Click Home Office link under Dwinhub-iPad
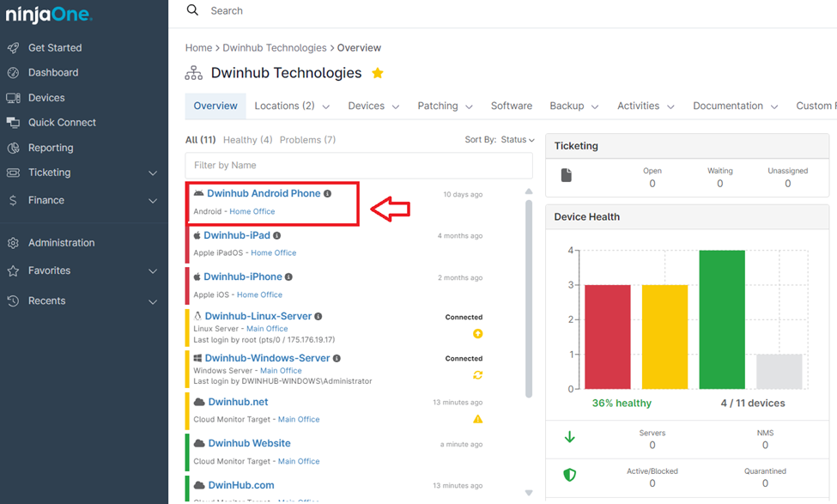 coord(273,253)
